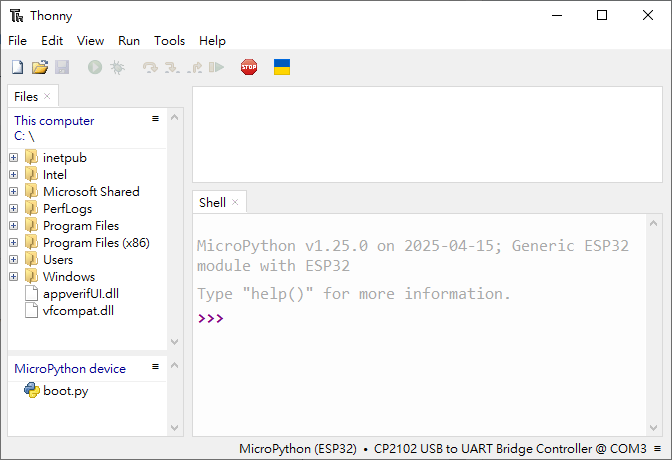
Task: Expand the Windows folder
Action: [14, 277]
